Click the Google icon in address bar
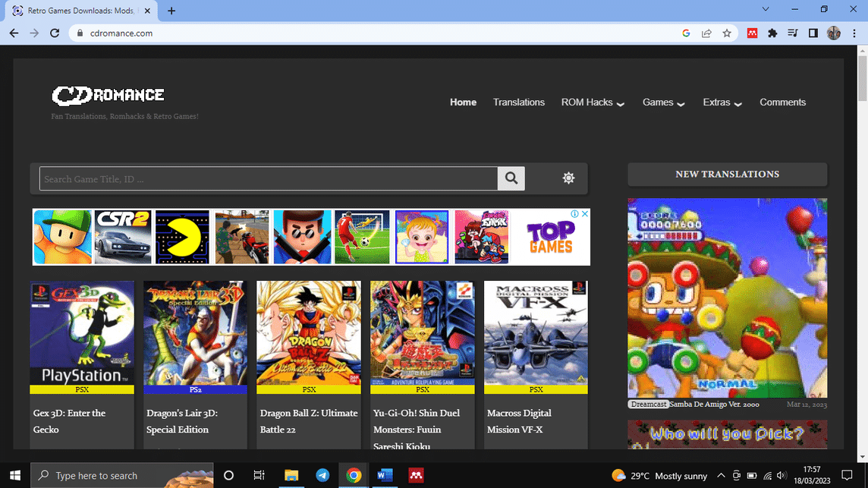 [x=686, y=33]
